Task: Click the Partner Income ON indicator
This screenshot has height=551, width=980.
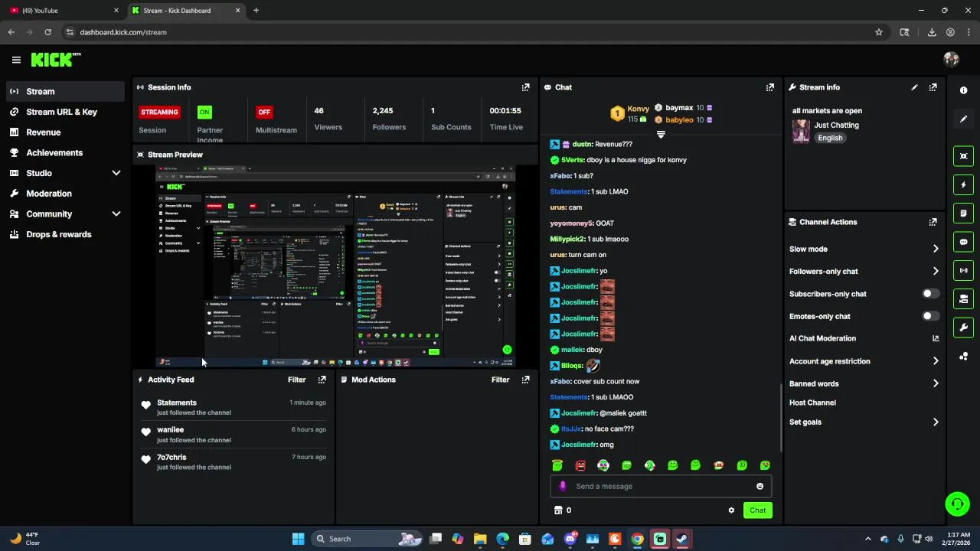Action: [204, 112]
